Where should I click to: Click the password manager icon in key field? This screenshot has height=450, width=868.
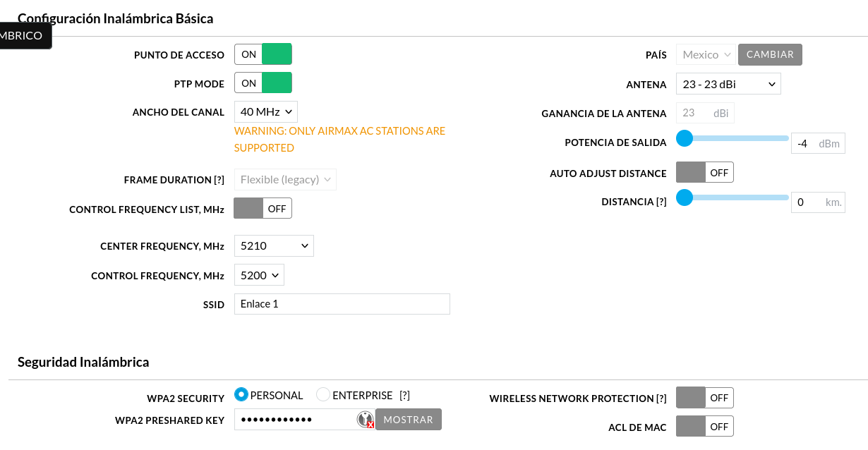(x=365, y=420)
